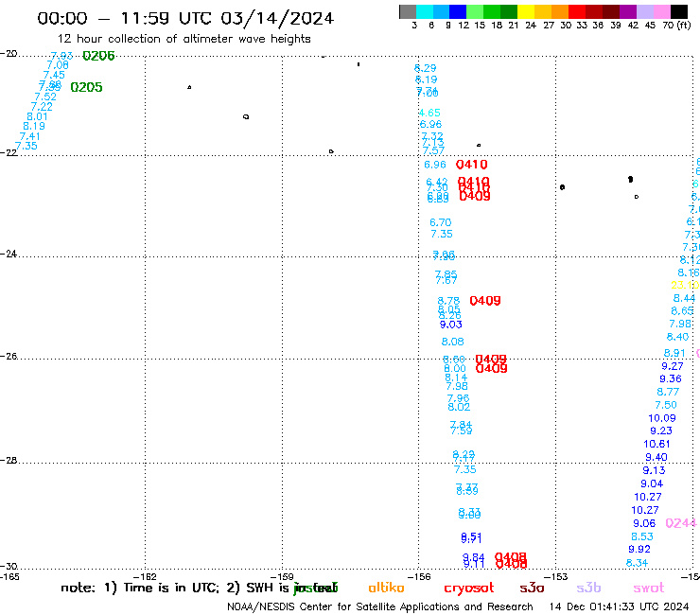
Task: Click the wave height value 8.65
Action: 682,311
